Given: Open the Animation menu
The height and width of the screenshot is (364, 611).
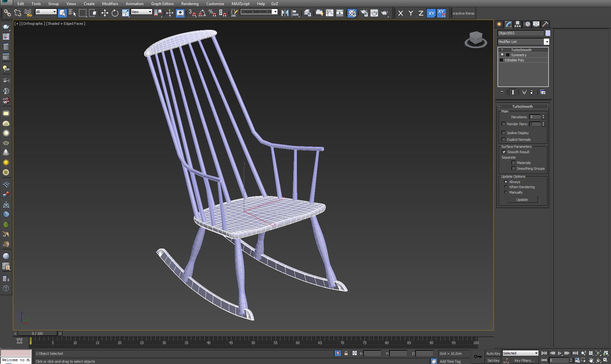Looking at the screenshot, I should click(x=134, y=4).
